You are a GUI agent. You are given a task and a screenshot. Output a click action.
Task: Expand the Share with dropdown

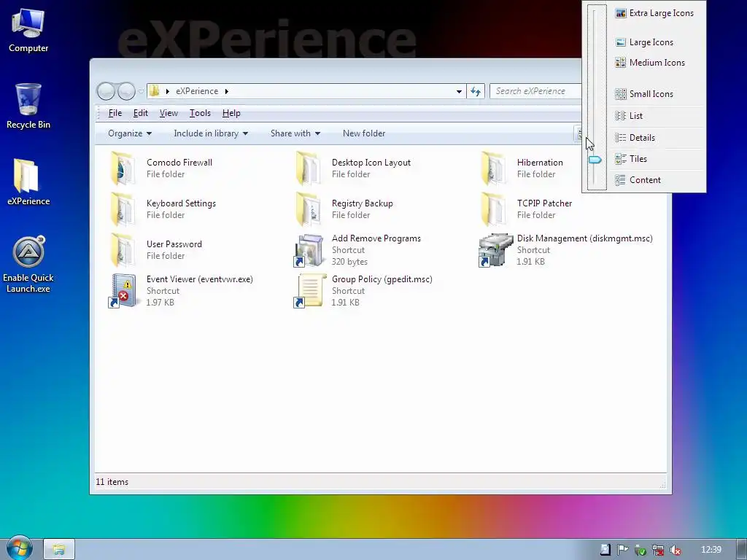pyautogui.click(x=295, y=133)
